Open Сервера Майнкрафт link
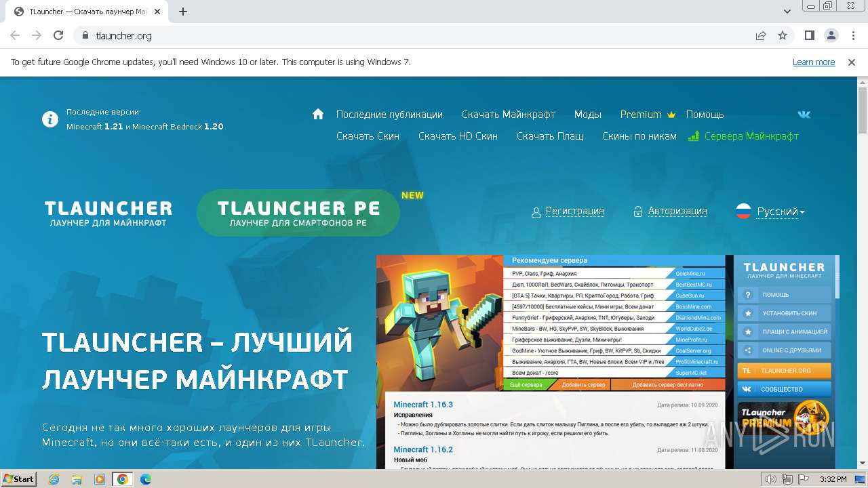Image resolution: width=868 pixels, height=488 pixels. 744,136
